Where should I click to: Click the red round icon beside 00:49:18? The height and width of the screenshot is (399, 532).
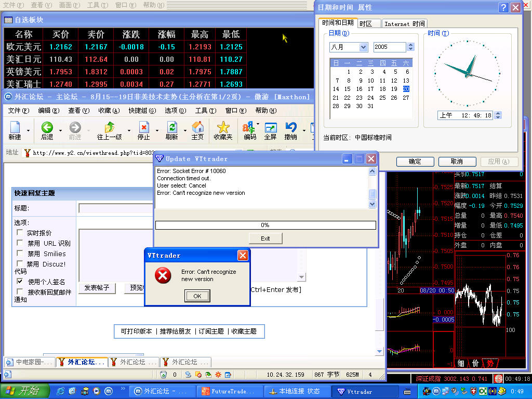tap(498, 379)
